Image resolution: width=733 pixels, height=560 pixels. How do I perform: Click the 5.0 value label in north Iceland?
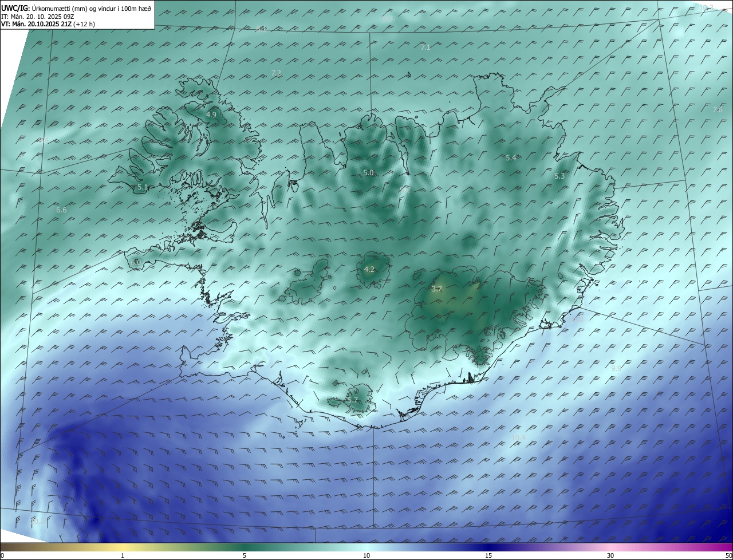pos(368,172)
